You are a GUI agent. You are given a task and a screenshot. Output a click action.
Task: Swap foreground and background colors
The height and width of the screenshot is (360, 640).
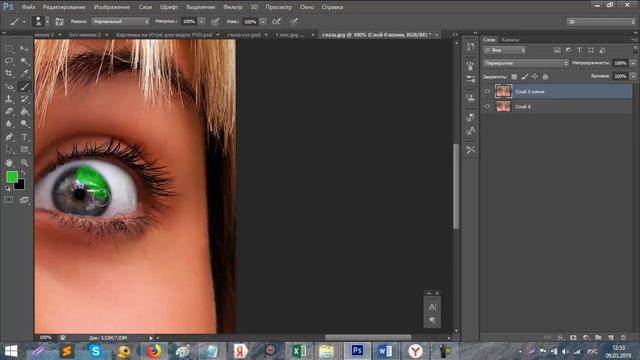[x=23, y=173]
